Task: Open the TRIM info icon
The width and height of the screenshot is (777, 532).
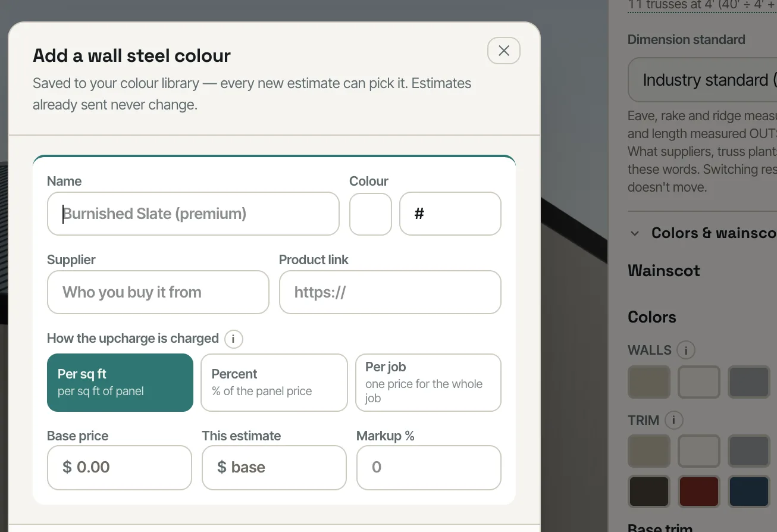Action: pos(673,421)
